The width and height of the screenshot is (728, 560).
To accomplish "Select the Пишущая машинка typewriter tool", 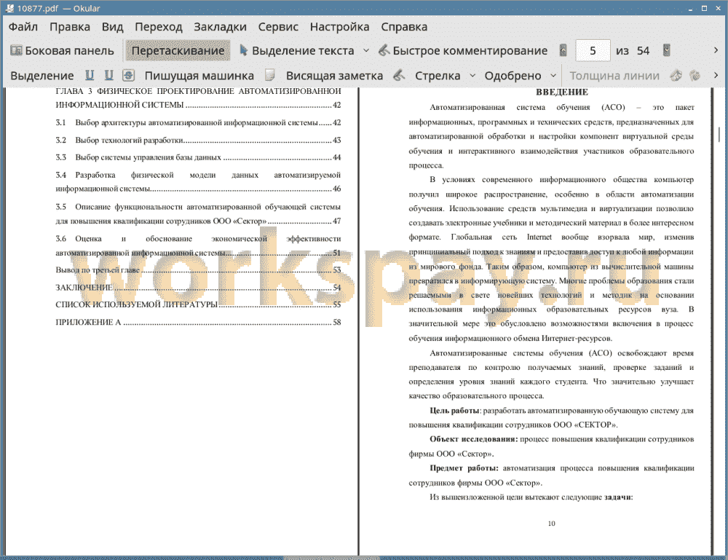I will coord(199,76).
